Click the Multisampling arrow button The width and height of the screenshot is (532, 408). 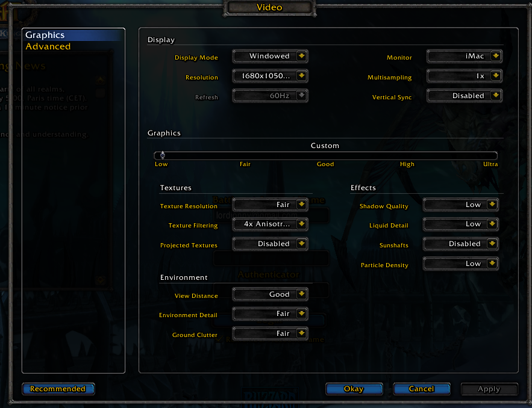click(496, 76)
